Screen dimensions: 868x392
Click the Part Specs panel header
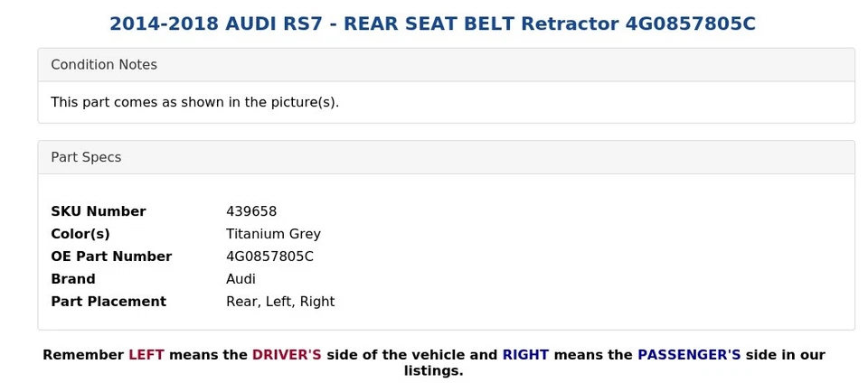(x=86, y=157)
